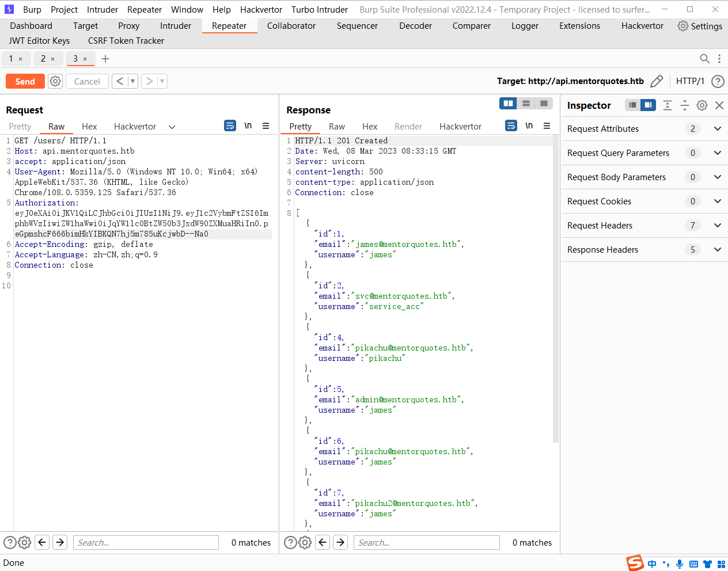Toggle request word wrap icon
The image size is (728, 571).
(x=230, y=125)
